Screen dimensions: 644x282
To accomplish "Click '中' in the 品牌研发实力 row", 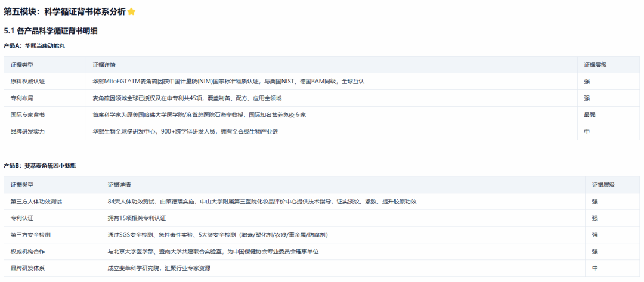I will (x=587, y=131).
